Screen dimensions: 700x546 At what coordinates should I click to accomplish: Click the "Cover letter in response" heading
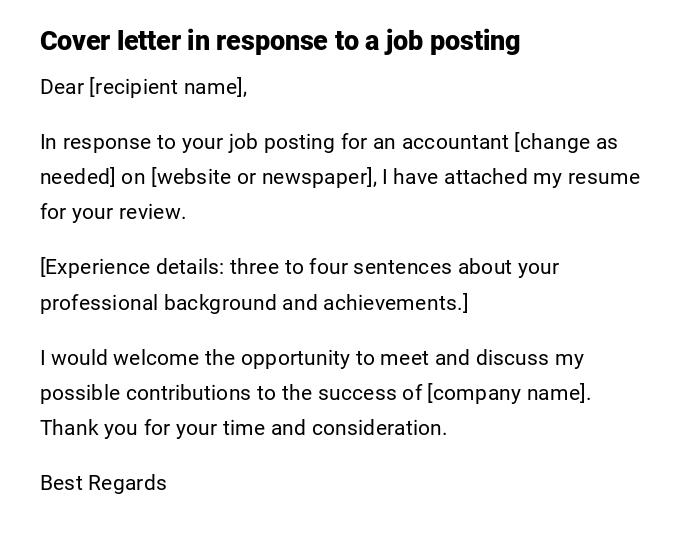point(280,41)
